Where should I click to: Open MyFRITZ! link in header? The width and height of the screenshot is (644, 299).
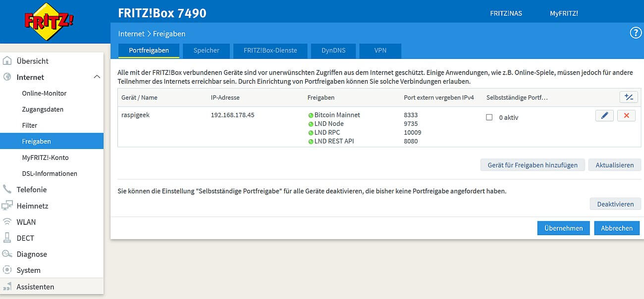pyautogui.click(x=564, y=13)
